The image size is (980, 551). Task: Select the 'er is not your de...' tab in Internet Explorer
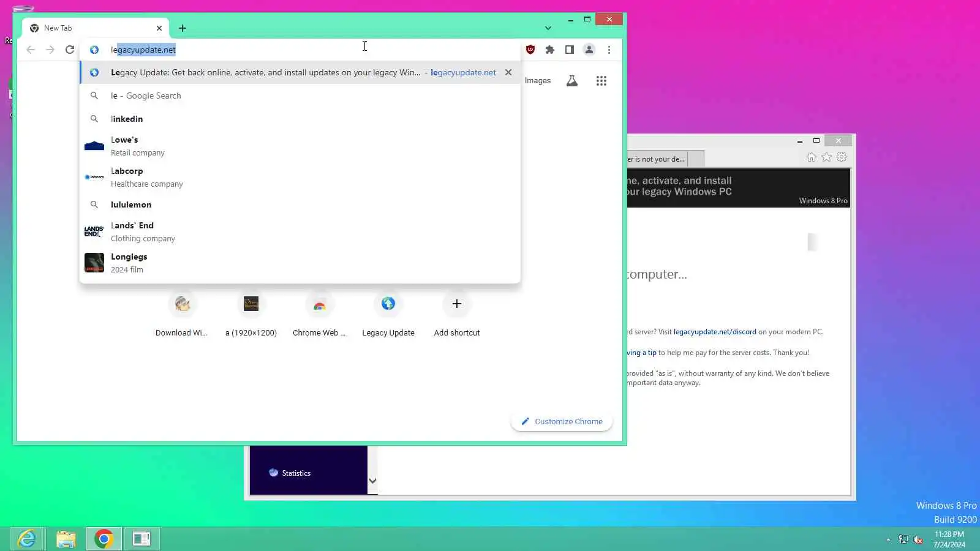pos(657,159)
